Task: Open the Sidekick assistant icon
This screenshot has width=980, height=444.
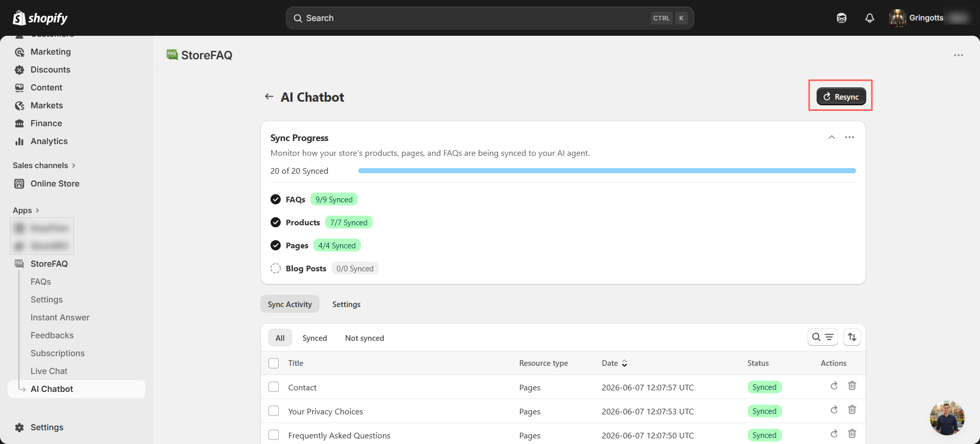Action: pos(842,18)
